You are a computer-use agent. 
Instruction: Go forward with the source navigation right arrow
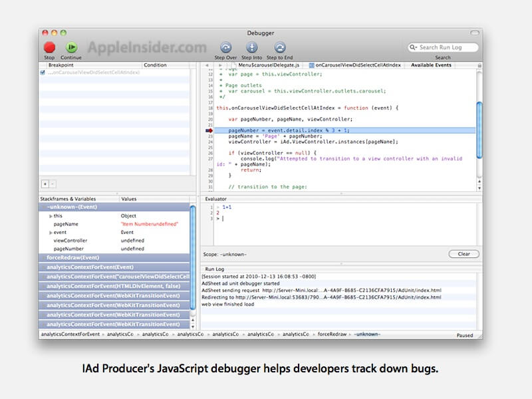pos(220,65)
